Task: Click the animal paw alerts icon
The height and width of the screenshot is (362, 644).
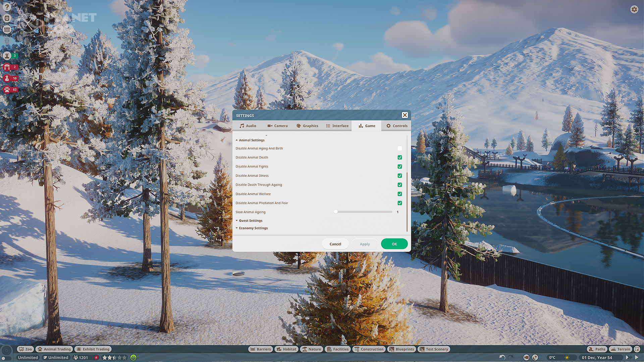Action: point(7,89)
